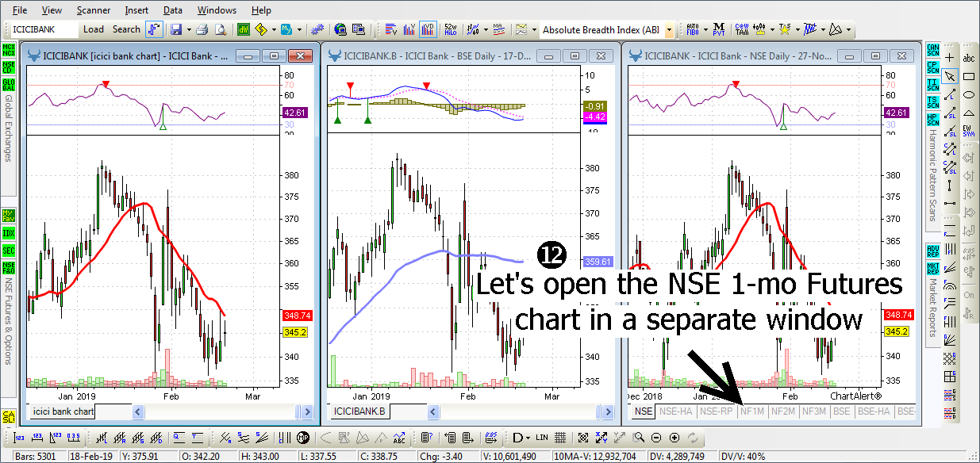Open the MKT REP report icon
The width and height of the screenshot is (980, 463).
click(932, 268)
